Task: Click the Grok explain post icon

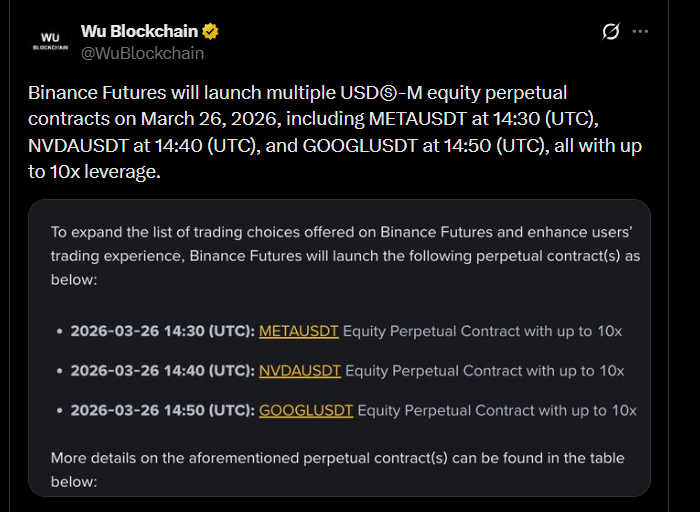Action: [x=611, y=32]
